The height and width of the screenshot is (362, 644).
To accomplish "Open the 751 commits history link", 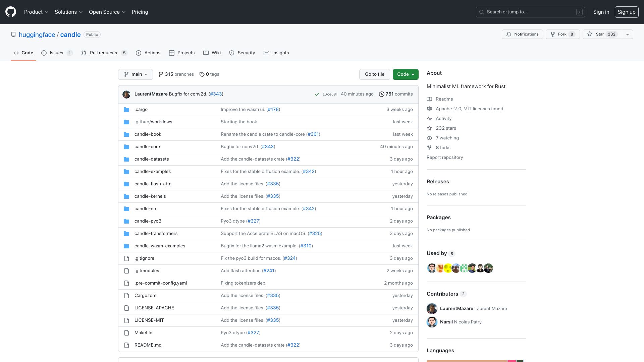I will coord(396,94).
